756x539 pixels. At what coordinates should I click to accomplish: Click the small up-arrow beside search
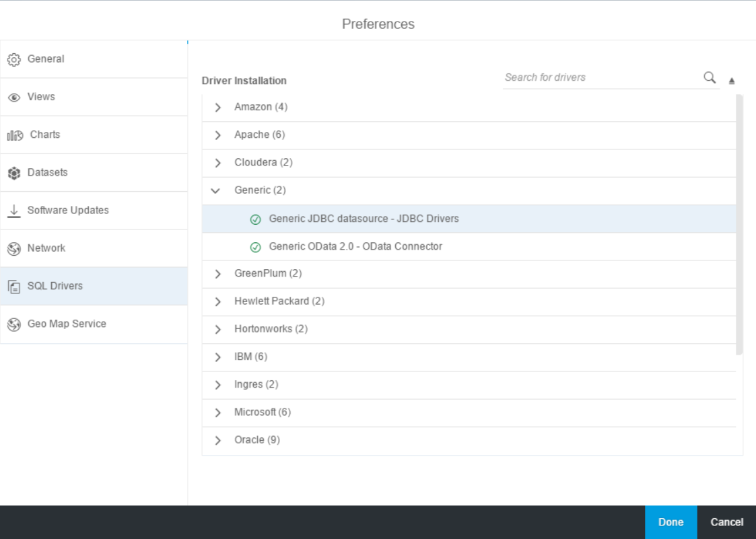coord(731,81)
